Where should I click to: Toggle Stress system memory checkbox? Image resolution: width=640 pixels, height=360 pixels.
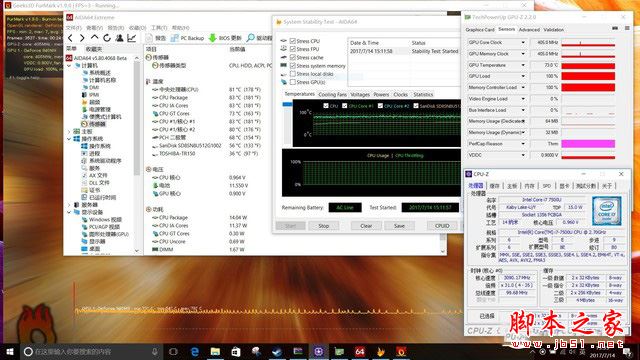pos(293,65)
